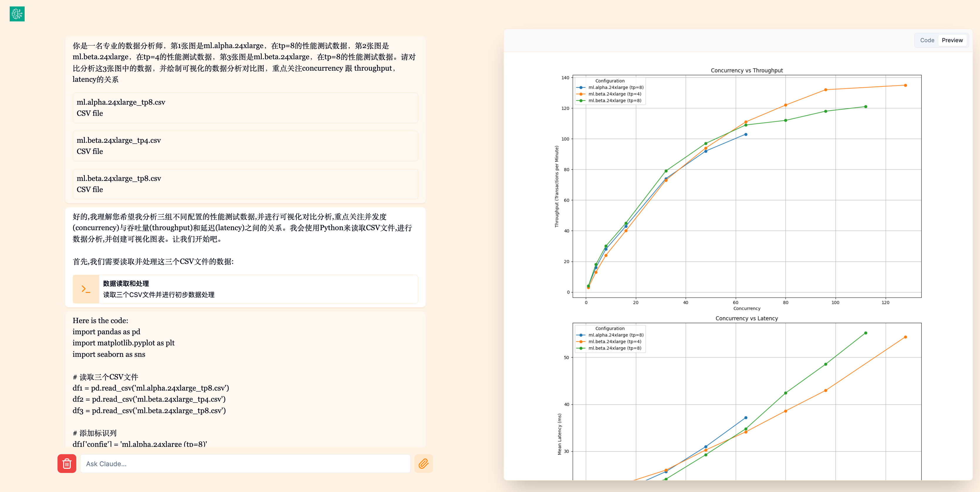
Task: Open the 数据读取和处理 artifact card
Action: click(x=245, y=289)
